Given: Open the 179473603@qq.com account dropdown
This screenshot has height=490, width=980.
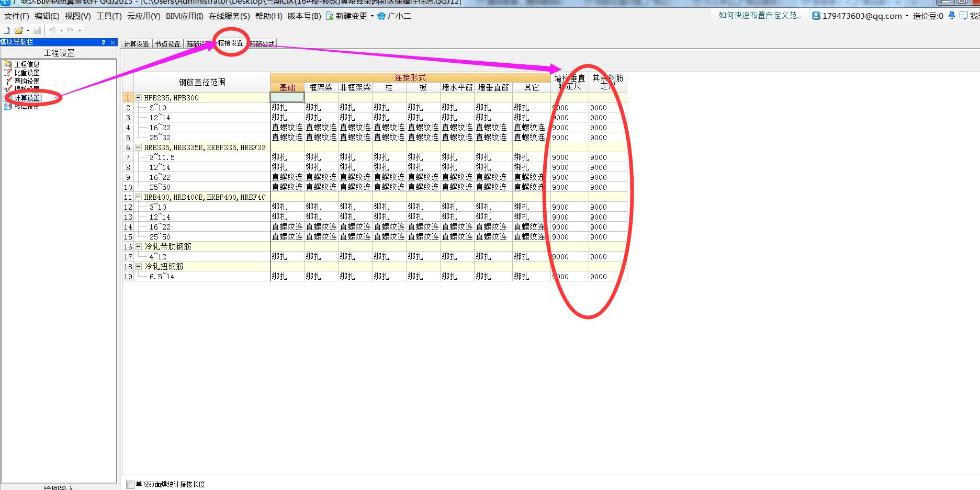Looking at the screenshot, I should (906, 16).
